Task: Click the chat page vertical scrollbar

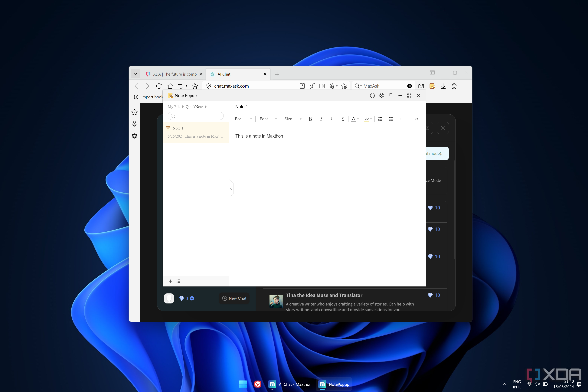Action: point(455,210)
